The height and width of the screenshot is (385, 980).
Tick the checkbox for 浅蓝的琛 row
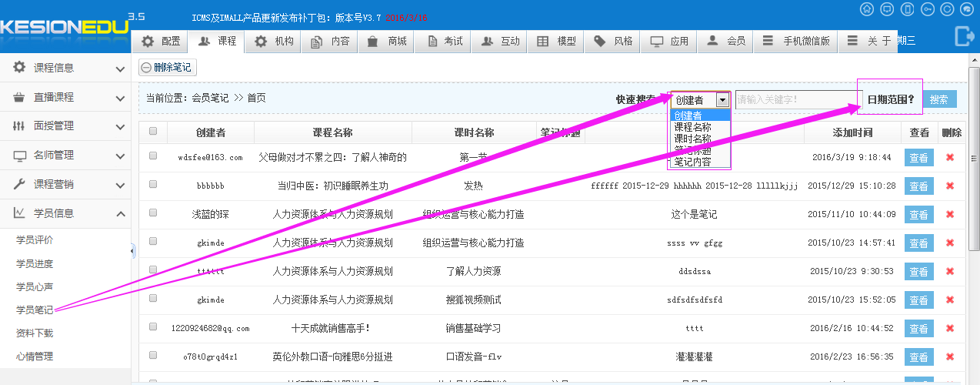coord(153,213)
